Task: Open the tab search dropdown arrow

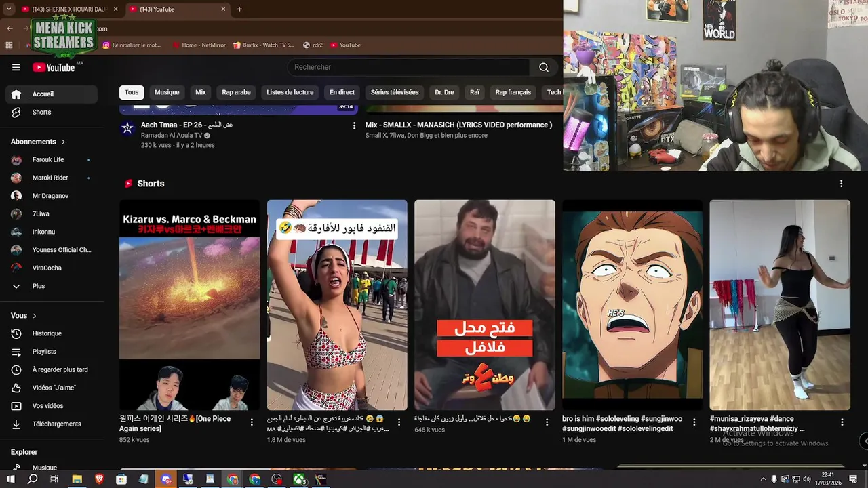Action: pos(8,9)
